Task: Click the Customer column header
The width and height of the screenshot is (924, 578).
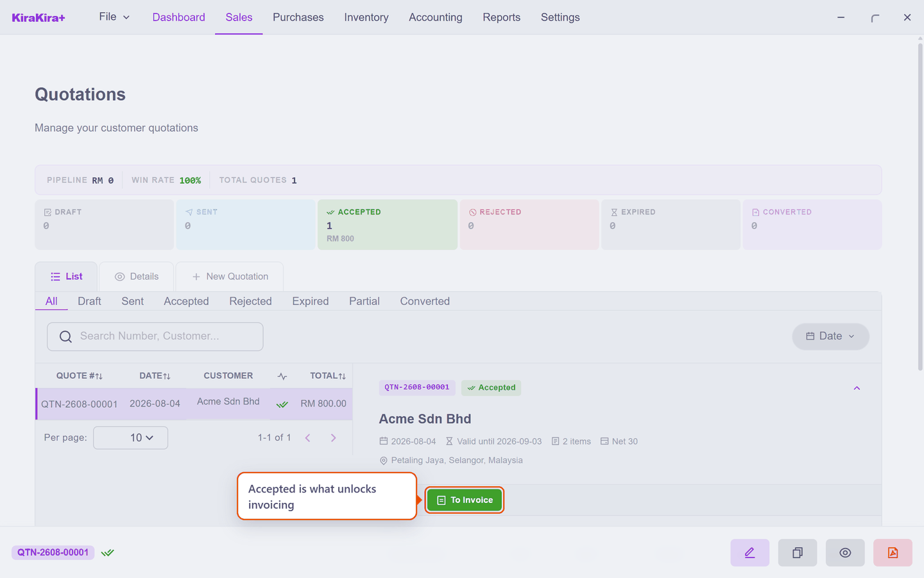Action: pyautogui.click(x=228, y=376)
